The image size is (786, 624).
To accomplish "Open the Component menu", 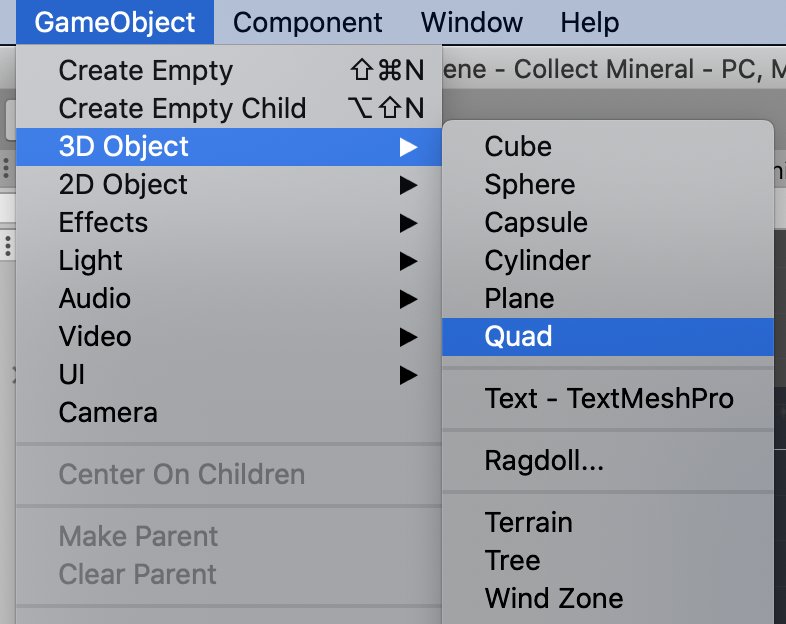I will point(307,22).
